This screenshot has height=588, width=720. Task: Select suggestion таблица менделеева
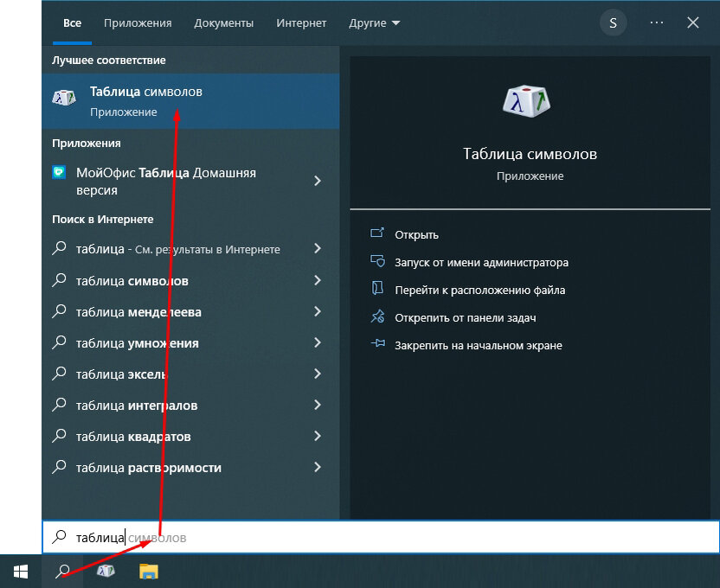190,312
